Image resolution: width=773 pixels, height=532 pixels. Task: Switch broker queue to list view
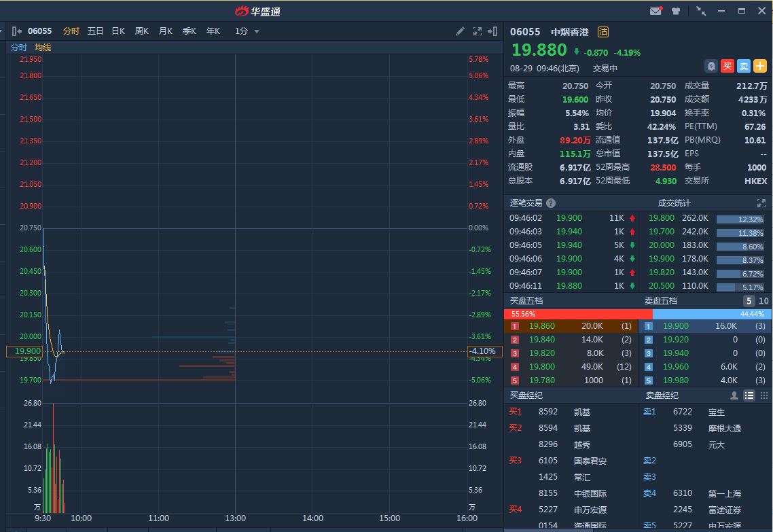tap(749, 395)
